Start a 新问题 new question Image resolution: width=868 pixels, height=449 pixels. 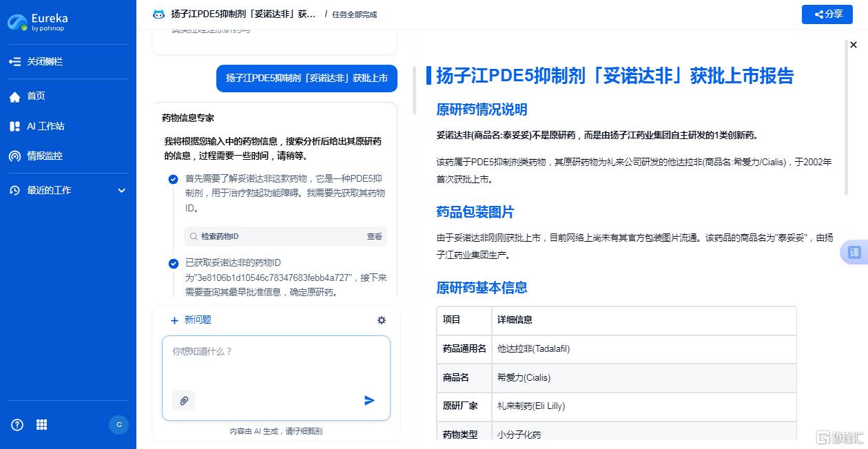(x=191, y=320)
